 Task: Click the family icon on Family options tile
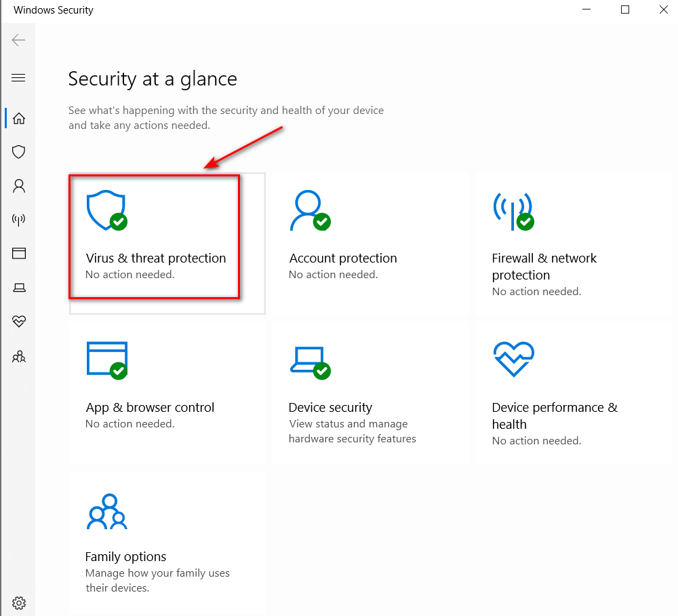(107, 512)
